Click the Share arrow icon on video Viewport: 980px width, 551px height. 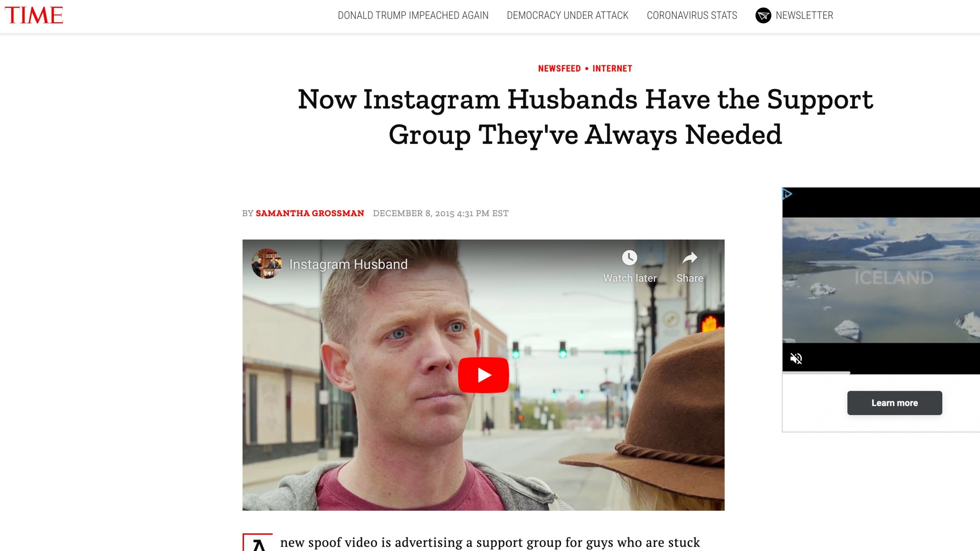pos(690,258)
